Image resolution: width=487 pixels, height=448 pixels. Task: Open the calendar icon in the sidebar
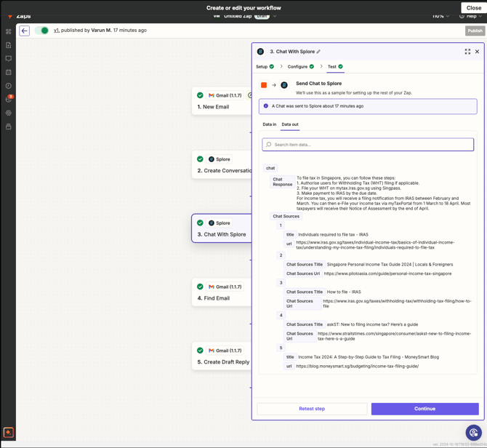pyautogui.click(x=9, y=72)
